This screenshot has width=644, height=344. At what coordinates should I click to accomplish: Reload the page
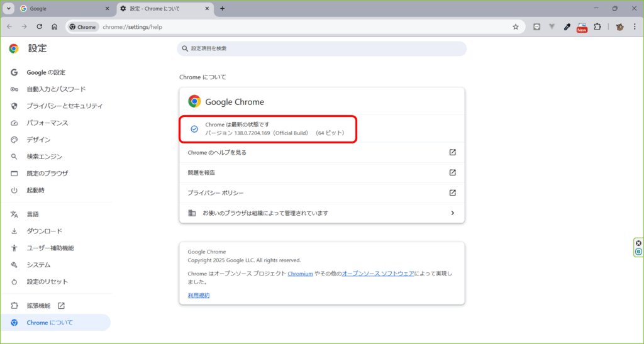(40, 26)
